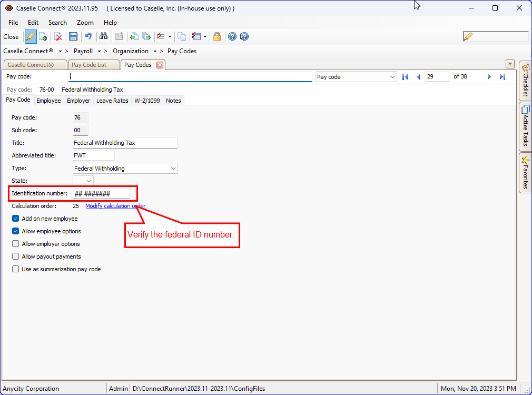The height and width of the screenshot is (395, 532).
Task: Open the search binoculars tool
Action: coord(104,36)
